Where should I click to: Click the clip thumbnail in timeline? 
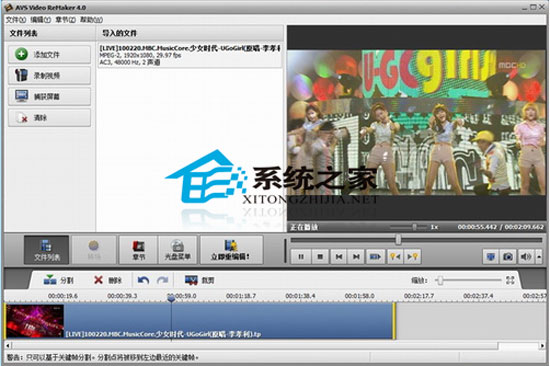tap(35, 321)
